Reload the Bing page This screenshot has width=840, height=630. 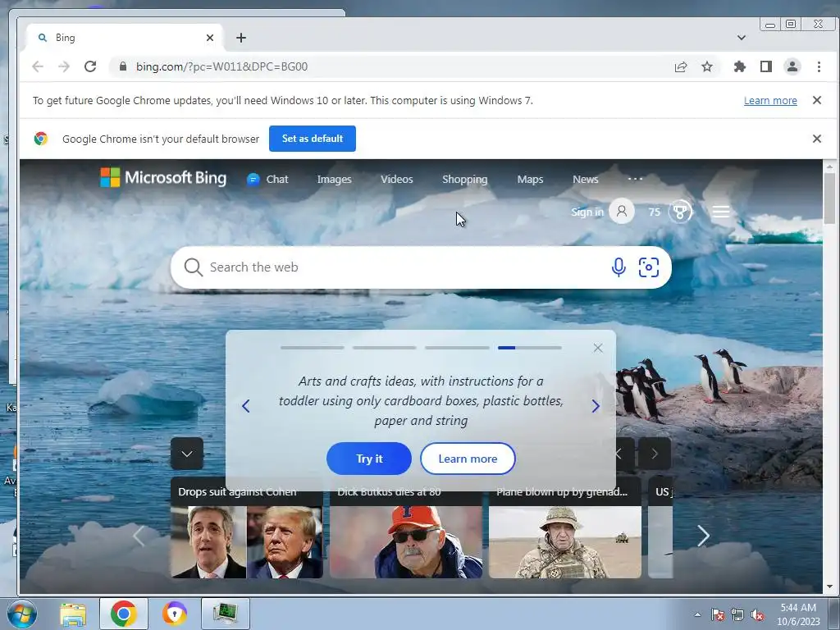coord(90,66)
